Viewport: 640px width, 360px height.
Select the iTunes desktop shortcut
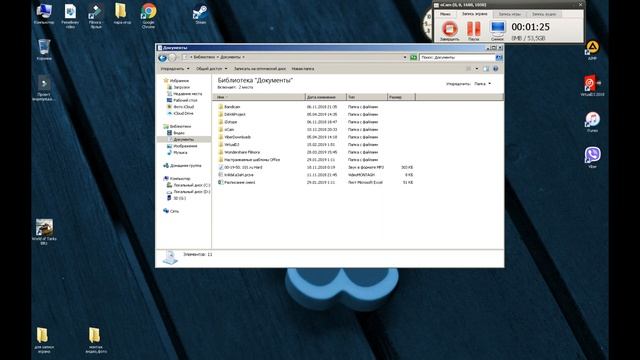[x=592, y=122]
